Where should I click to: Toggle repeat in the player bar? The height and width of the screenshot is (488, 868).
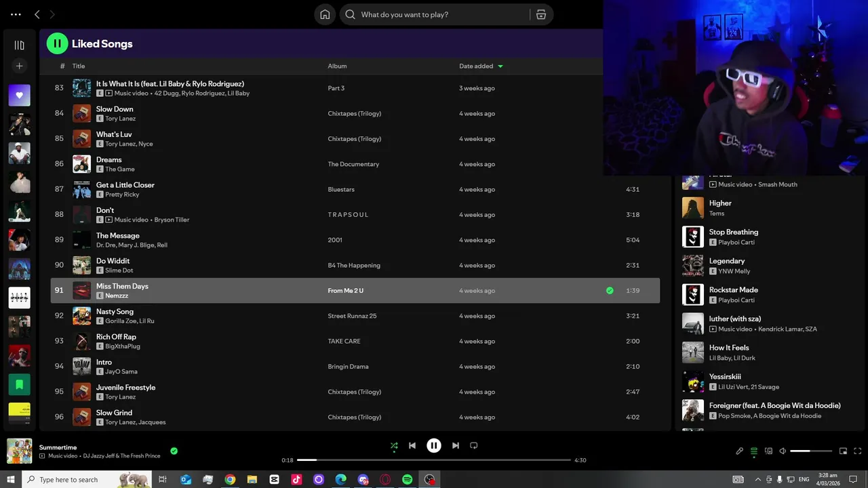[x=474, y=445]
